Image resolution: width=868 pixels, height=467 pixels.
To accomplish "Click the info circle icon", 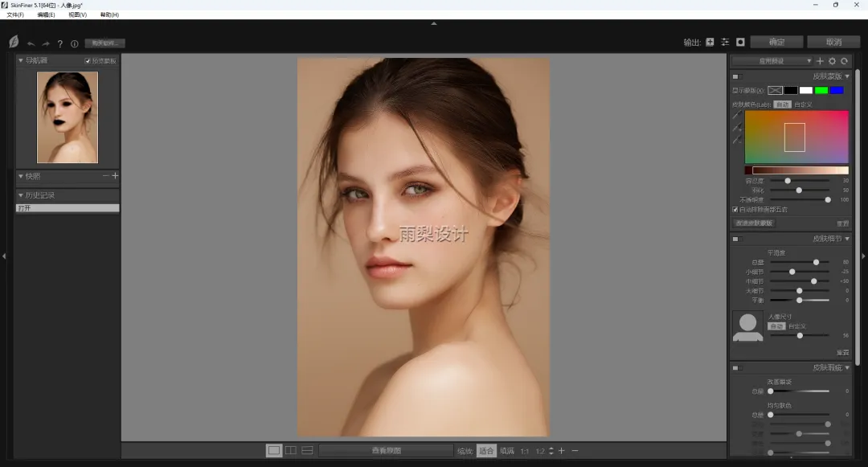I will (75, 43).
